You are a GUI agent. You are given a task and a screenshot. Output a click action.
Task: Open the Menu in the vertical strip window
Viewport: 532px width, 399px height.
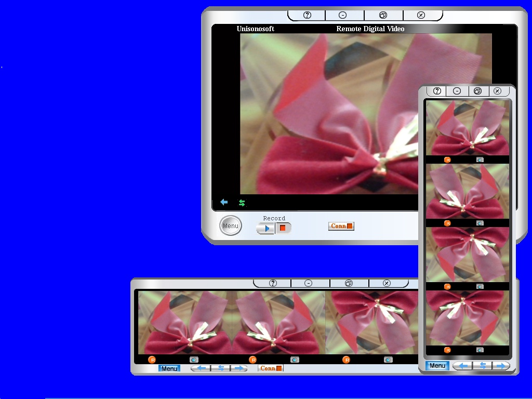[437, 366]
